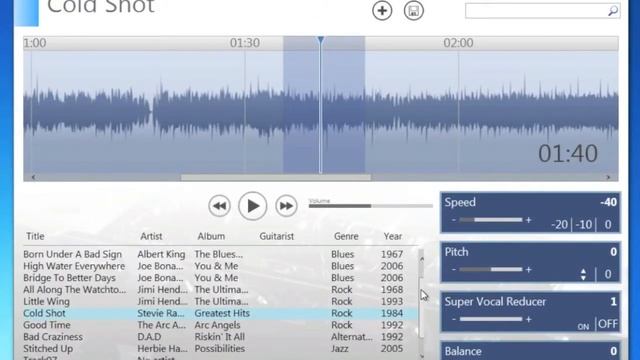Sort the list by Artist column
Image resolution: width=640 pixels, height=360 pixels.
coord(151,236)
